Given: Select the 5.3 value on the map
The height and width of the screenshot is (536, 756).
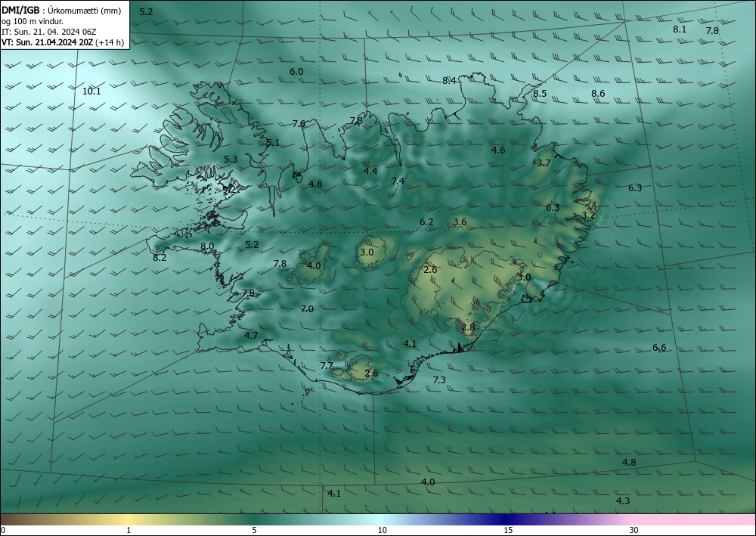Looking at the screenshot, I should (x=231, y=159).
